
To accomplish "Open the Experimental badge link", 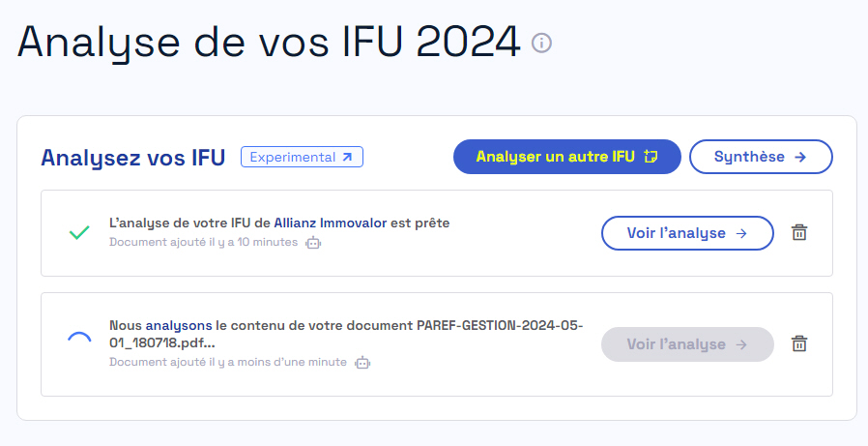I will 302,157.
